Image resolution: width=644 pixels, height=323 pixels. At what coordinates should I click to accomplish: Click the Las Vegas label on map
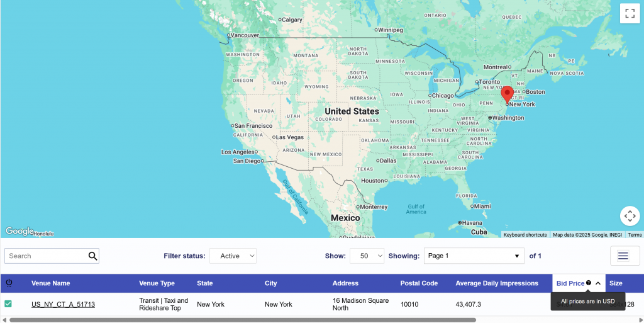pyautogui.click(x=290, y=137)
